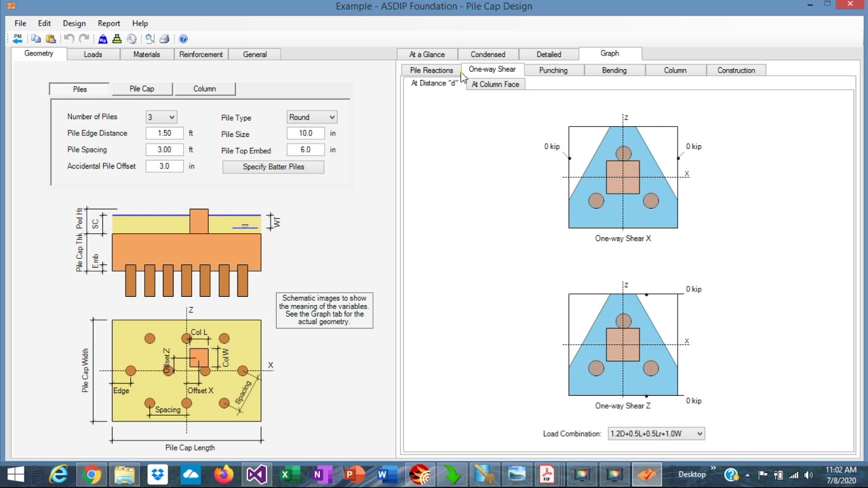Open Visual Studio from taskbar
The image size is (868, 488).
pyautogui.click(x=256, y=474)
